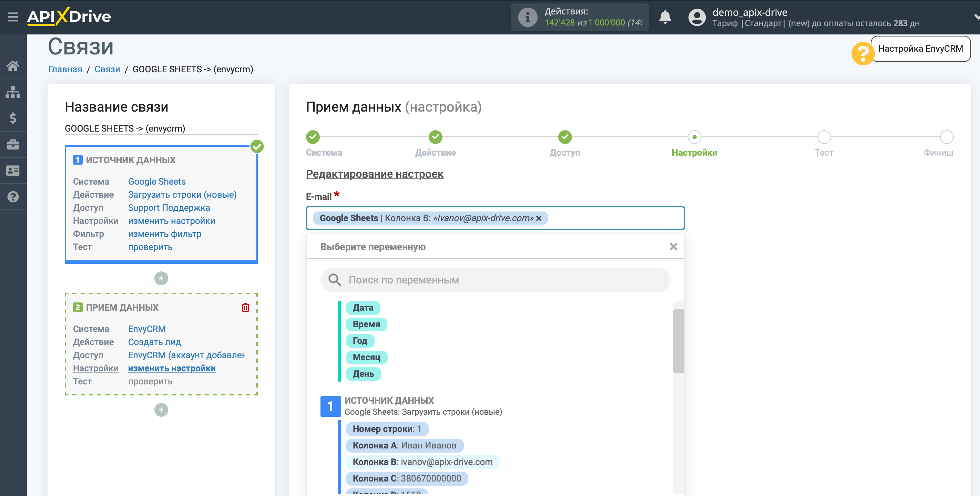Open Загрузить строки (новые) action link
The width and height of the screenshot is (980, 496).
pyautogui.click(x=182, y=195)
